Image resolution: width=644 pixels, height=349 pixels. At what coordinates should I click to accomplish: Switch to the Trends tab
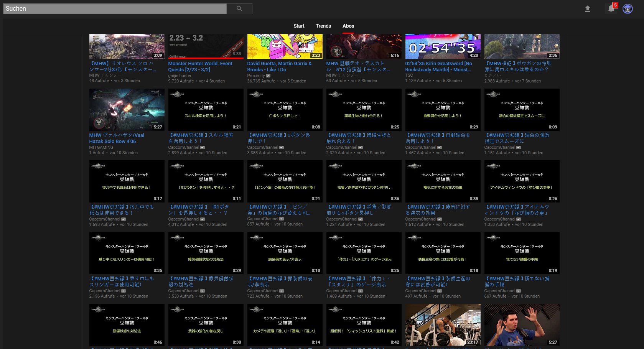323,26
